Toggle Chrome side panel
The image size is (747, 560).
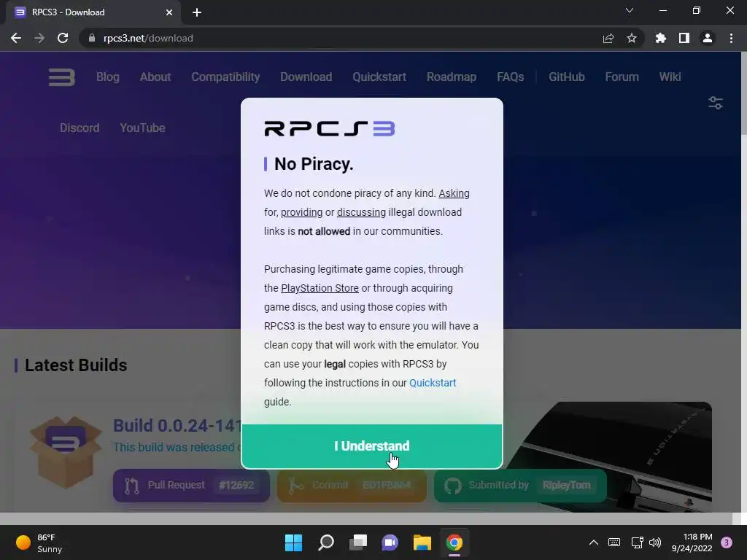tap(684, 38)
